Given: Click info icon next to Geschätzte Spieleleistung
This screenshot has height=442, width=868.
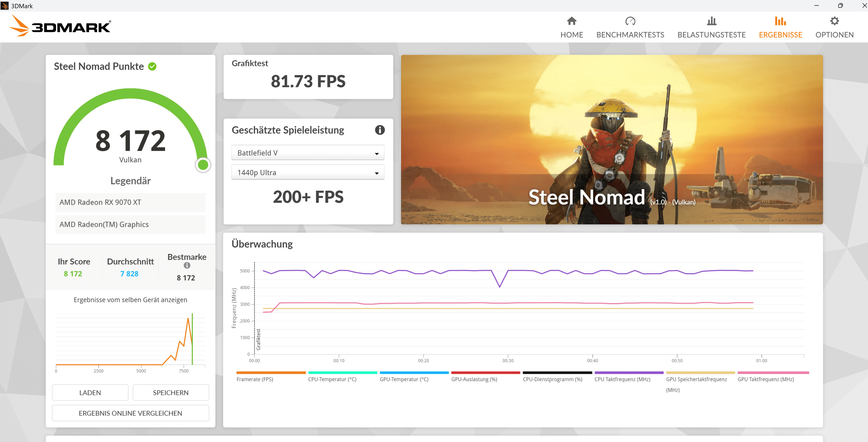Looking at the screenshot, I should [380, 130].
